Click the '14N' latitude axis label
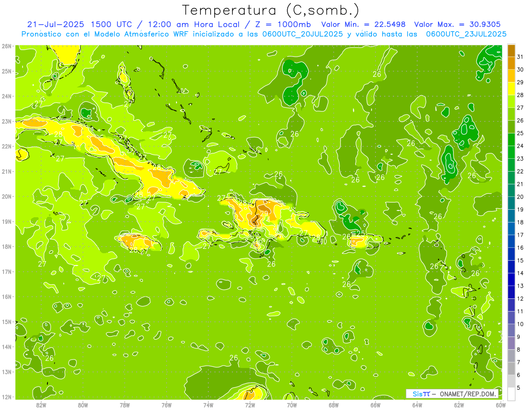Image resolution: width=532 pixels, height=411 pixels. pos(7,347)
